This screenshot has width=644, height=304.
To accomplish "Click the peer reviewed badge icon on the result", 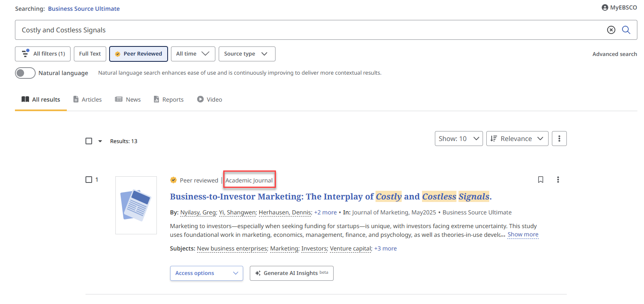I will pos(173,180).
